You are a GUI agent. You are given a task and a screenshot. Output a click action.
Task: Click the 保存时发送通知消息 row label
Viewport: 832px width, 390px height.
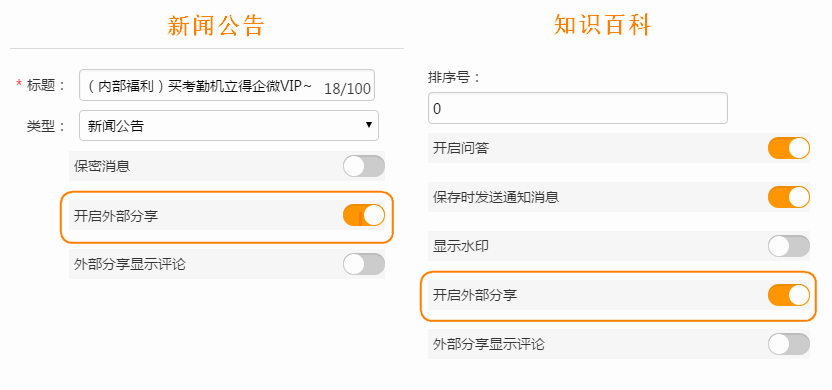496,197
